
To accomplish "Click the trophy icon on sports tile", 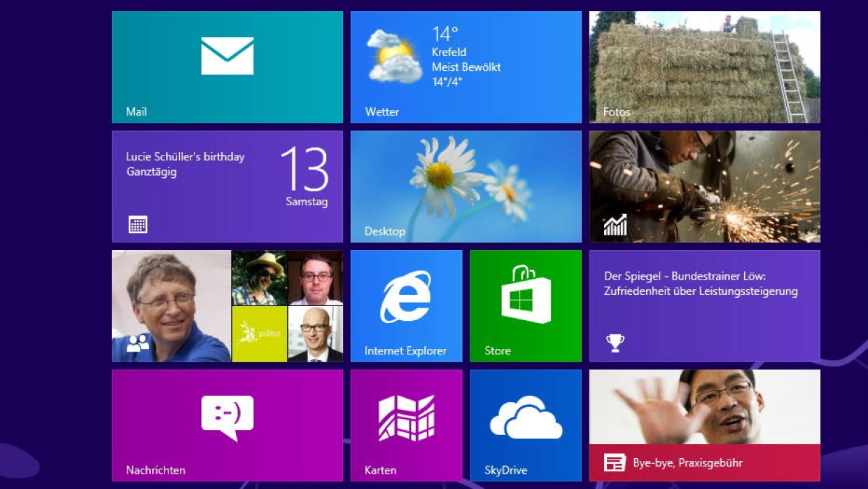I will coord(615,343).
